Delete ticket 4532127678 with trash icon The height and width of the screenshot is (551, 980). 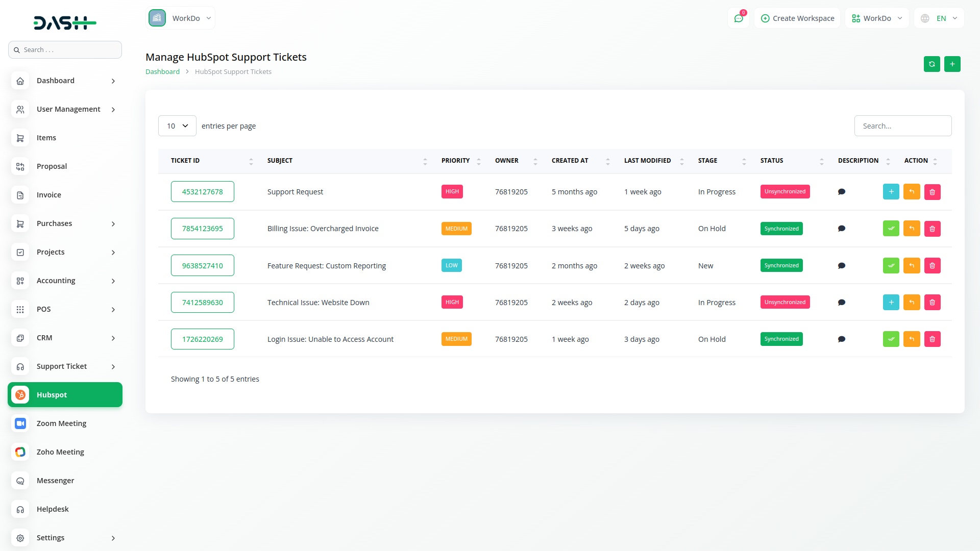click(x=932, y=192)
